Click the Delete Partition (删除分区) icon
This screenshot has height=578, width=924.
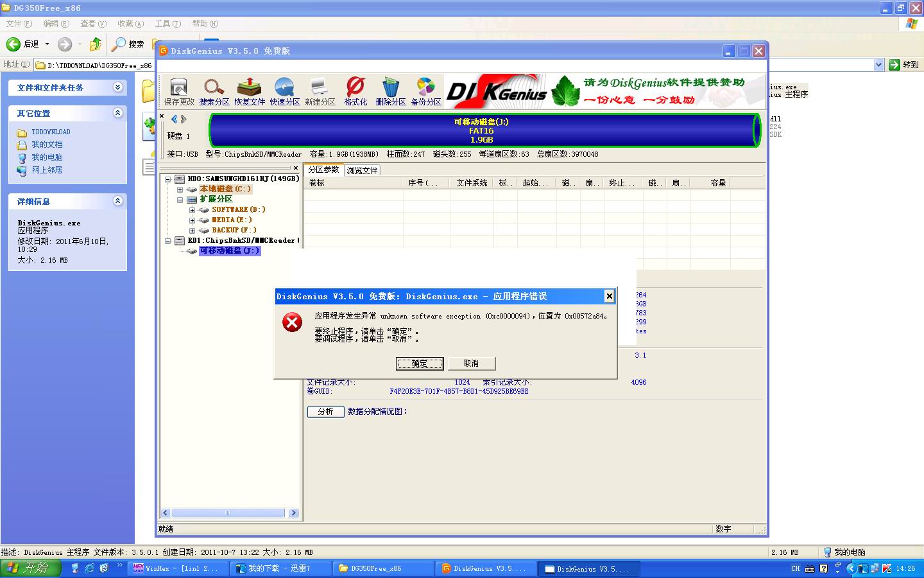(x=390, y=91)
